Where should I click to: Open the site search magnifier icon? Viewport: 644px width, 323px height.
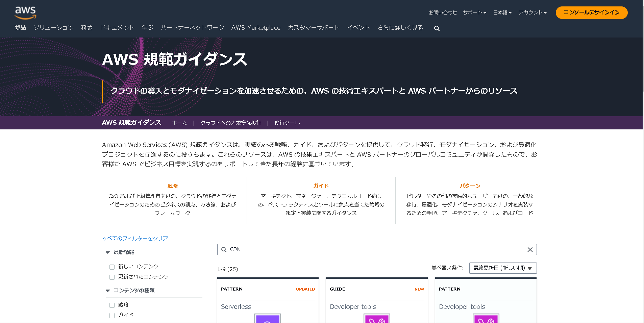pyautogui.click(x=437, y=28)
